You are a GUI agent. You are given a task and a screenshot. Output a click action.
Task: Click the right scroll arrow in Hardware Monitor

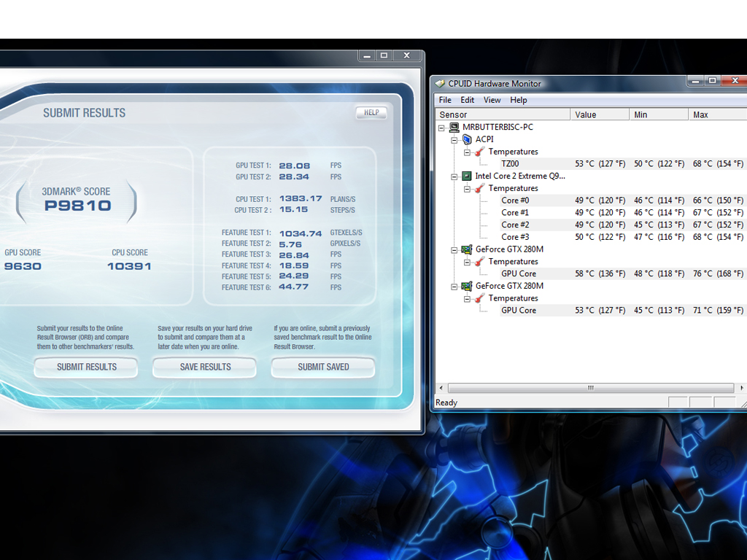tap(741, 388)
